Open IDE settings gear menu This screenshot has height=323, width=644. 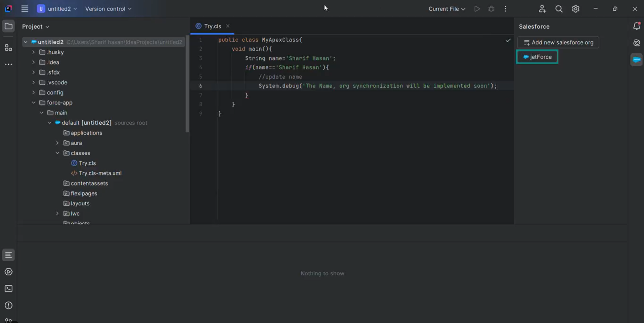click(x=575, y=9)
